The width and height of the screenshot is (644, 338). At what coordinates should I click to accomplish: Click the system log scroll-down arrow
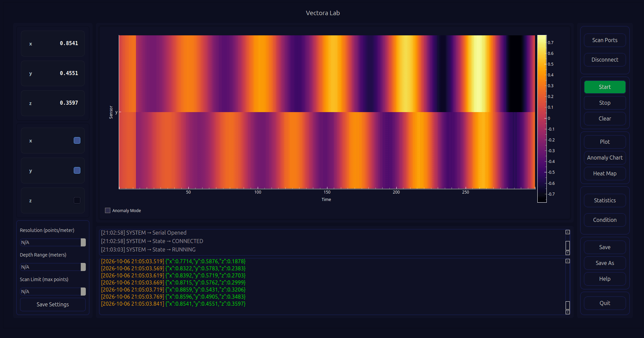point(568,253)
